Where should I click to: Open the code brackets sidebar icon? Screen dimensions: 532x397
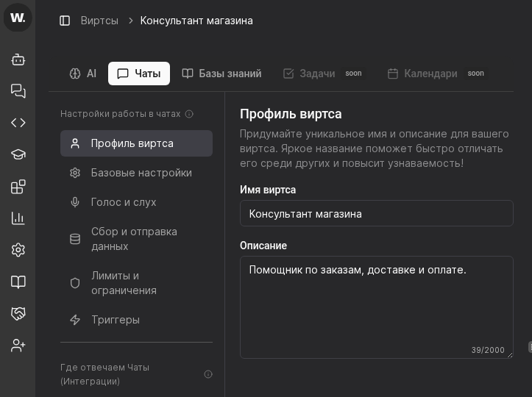pyautogui.click(x=18, y=122)
